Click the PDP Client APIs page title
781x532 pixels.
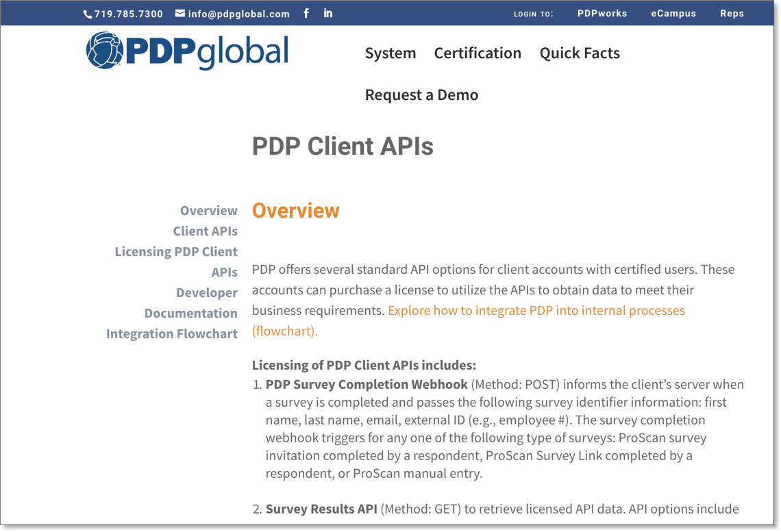pos(343,147)
